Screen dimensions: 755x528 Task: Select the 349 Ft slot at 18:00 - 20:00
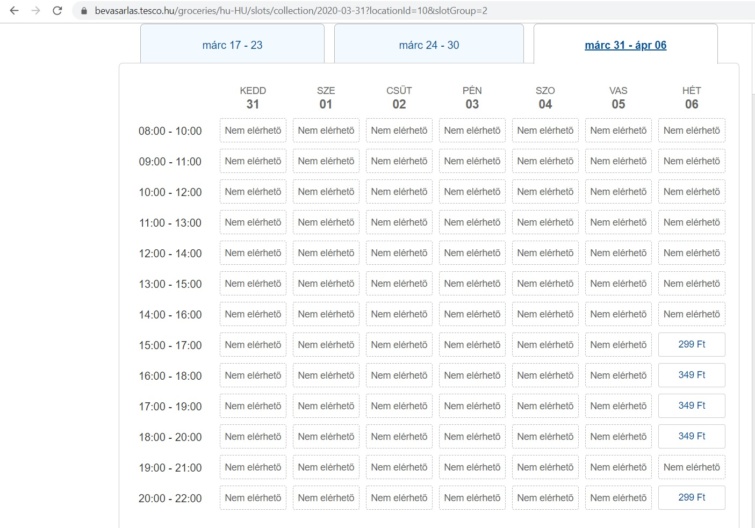coord(692,437)
